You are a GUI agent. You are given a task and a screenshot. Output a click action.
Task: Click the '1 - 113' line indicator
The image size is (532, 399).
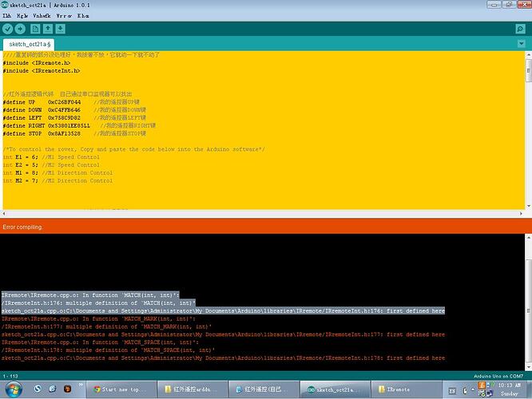(x=10, y=376)
